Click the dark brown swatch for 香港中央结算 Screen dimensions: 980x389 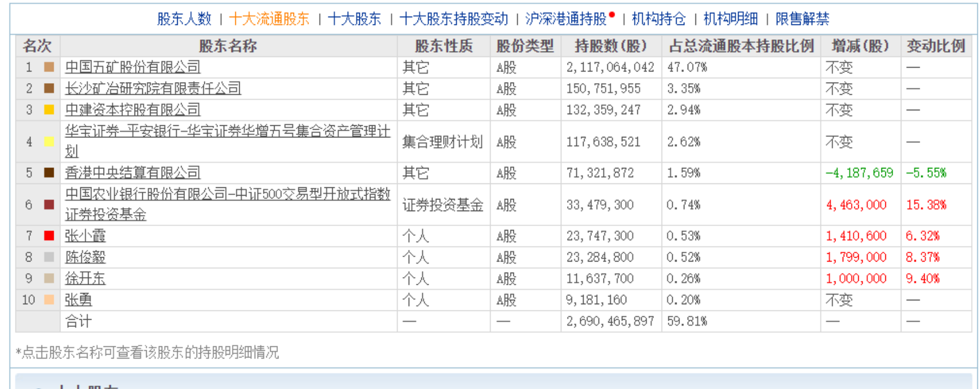tap(49, 172)
